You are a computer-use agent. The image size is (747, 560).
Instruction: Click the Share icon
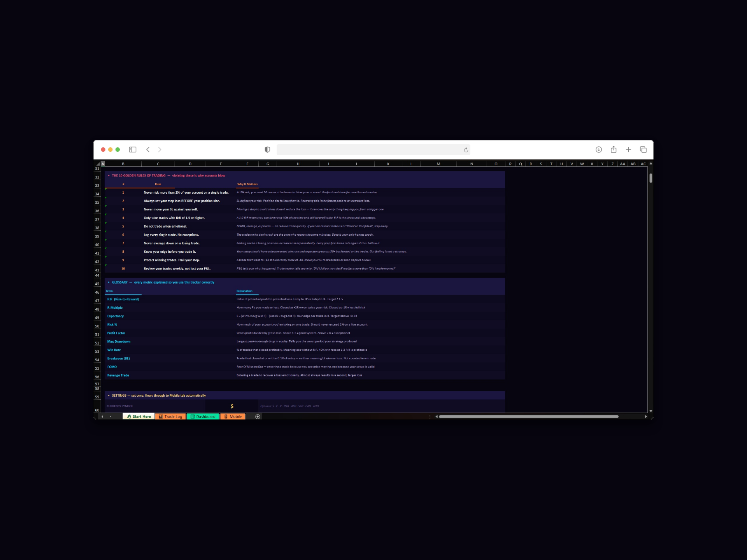(614, 149)
